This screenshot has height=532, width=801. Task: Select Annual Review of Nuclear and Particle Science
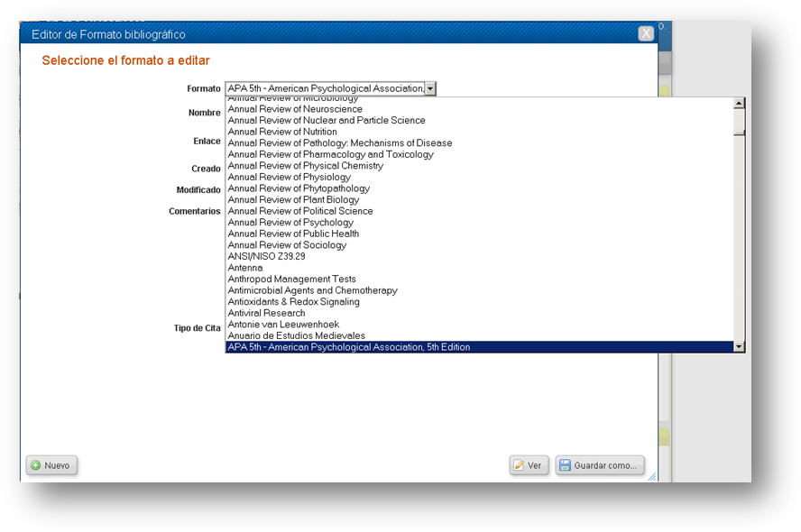pos(480,120)
